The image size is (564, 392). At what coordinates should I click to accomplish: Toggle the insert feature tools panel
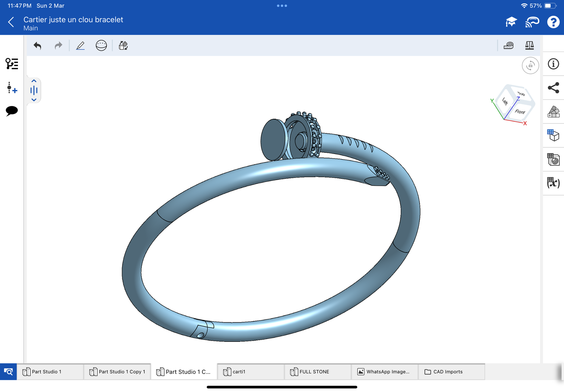pos(12,88)
